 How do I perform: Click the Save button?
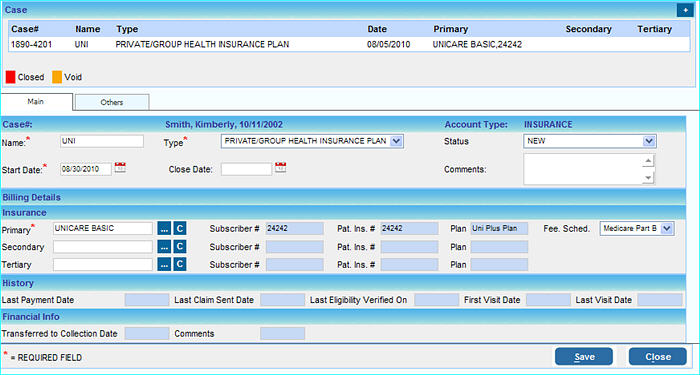click(x=584, y=357)
